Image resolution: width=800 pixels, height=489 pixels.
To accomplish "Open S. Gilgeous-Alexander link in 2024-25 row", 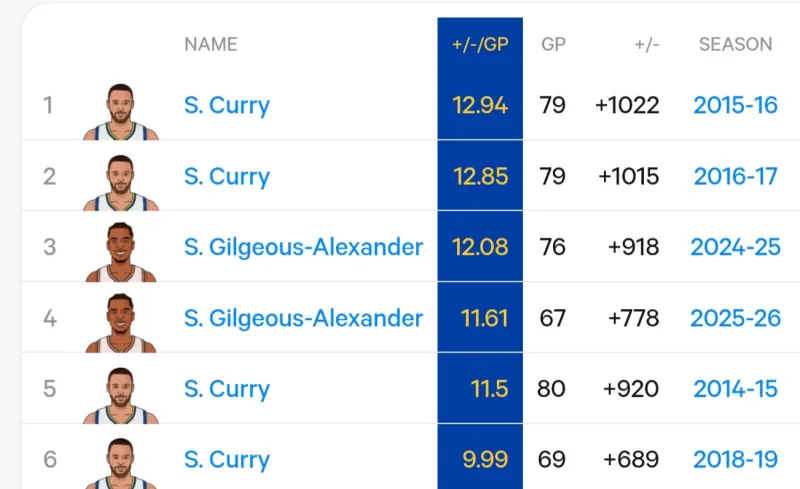I will (303, 247).
